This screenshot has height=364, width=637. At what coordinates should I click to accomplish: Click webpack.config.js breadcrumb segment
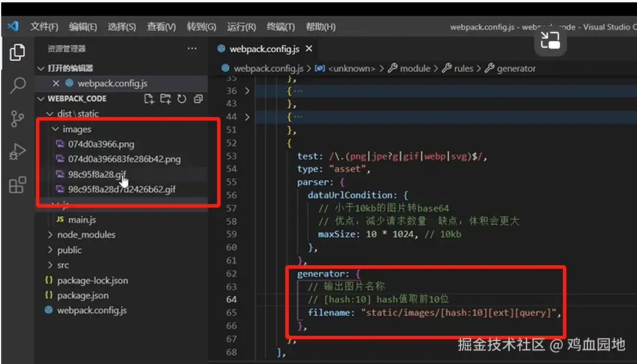pyautogui.click(x=269, y=69)
